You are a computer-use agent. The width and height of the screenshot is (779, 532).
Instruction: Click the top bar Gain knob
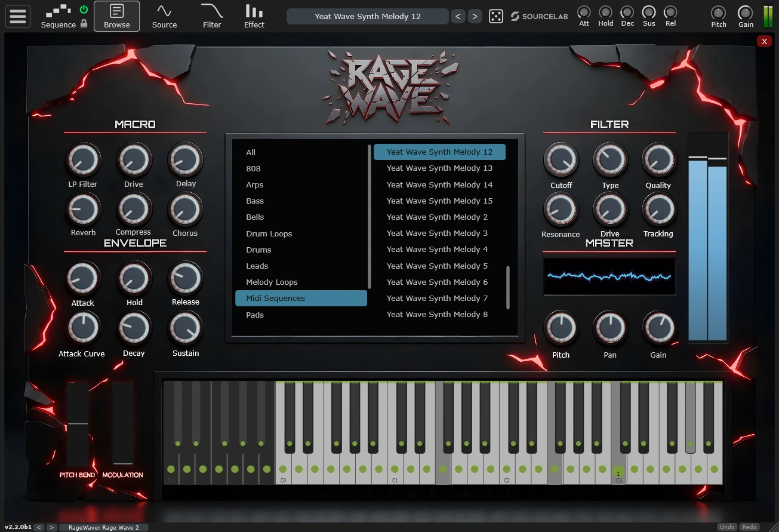click(x=746, y=13)
